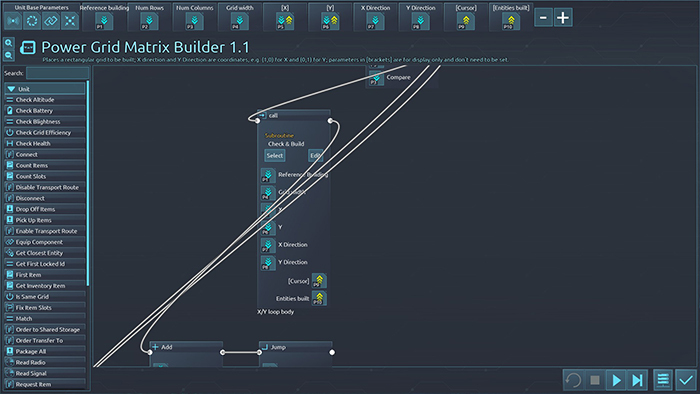Viewport: 700px width, 394px height.
Task: Open the list menu icon at bottom right
Action: coord(663,380)
